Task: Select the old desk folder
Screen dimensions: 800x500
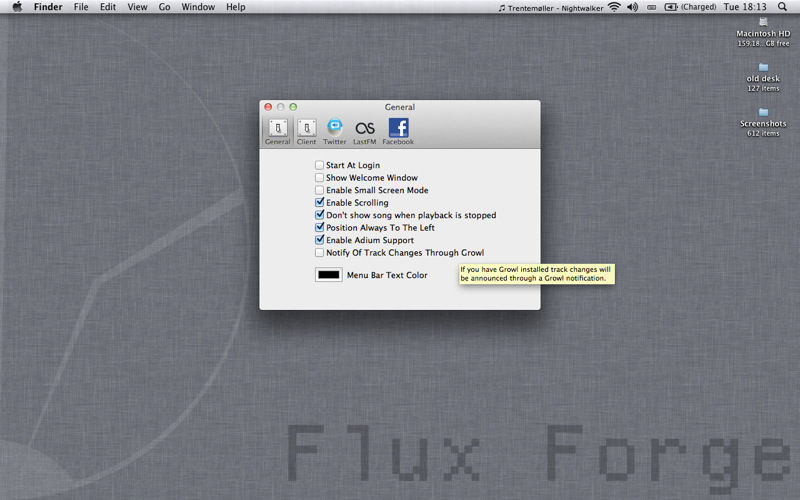Action: tap(763, 67)
